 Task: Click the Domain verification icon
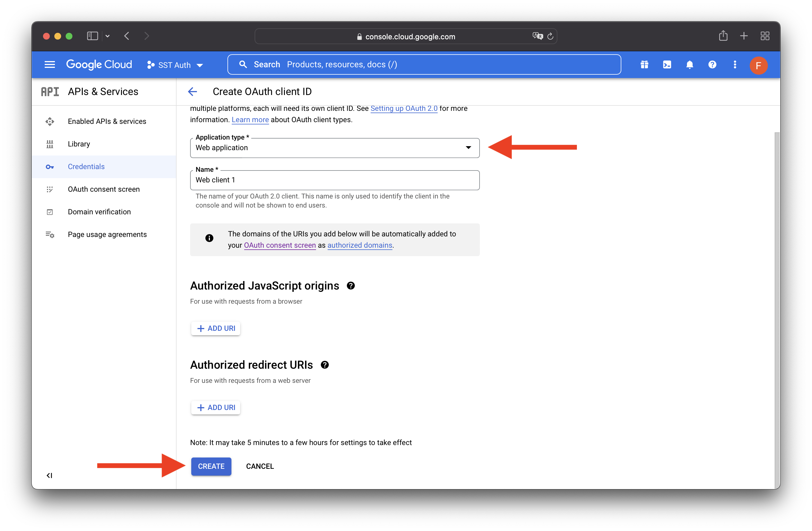(x=50, y=211)
